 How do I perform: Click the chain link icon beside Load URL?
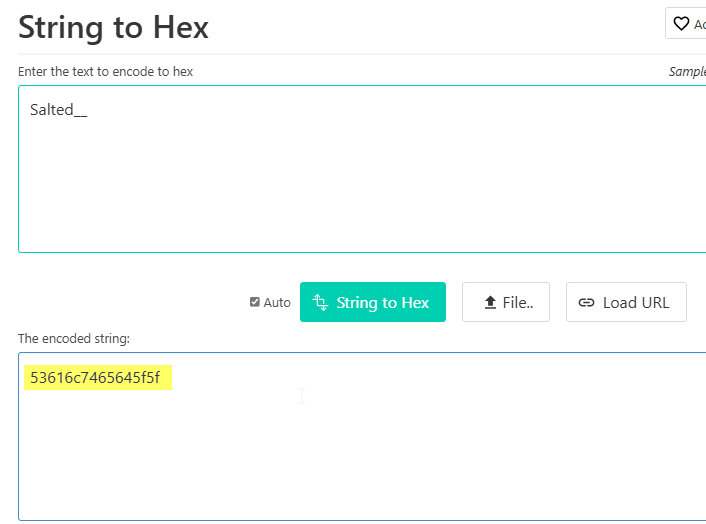pos(586,303)
